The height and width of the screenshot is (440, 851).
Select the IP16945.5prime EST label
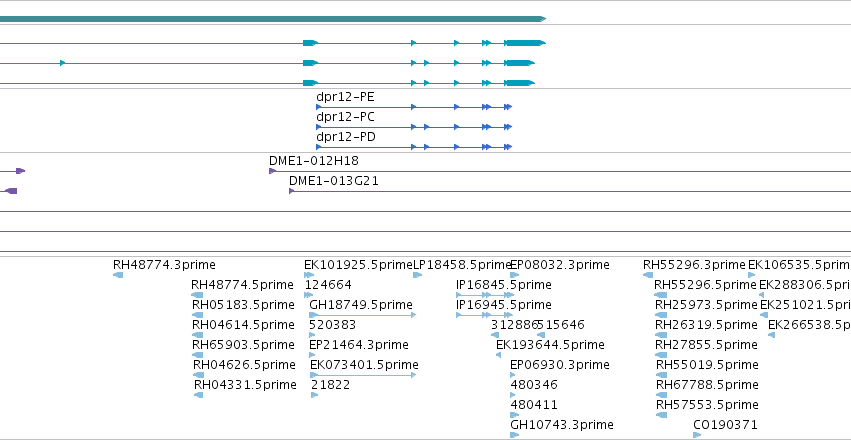pos(504,305)
